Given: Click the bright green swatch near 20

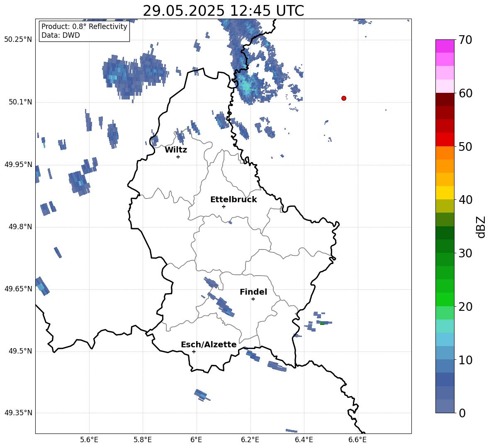Looking at the screenshot, I should (x=445, y=299).
